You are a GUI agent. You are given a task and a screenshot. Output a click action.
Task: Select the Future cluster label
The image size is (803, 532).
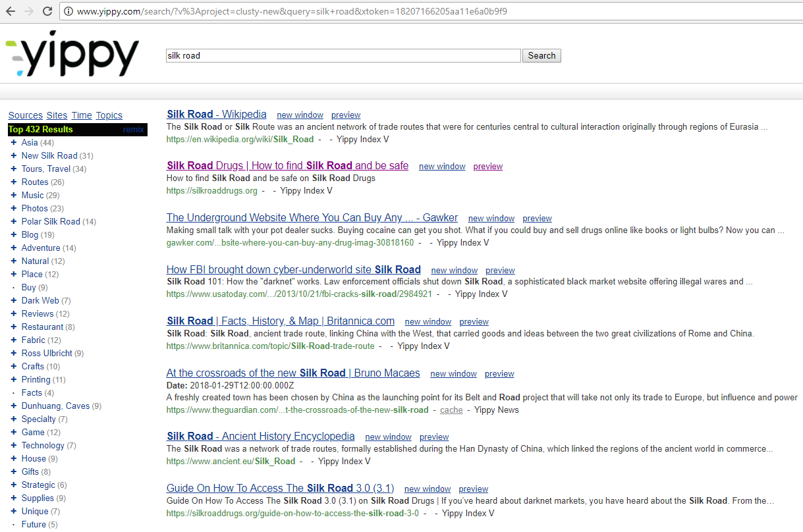[x=34, y=524]
